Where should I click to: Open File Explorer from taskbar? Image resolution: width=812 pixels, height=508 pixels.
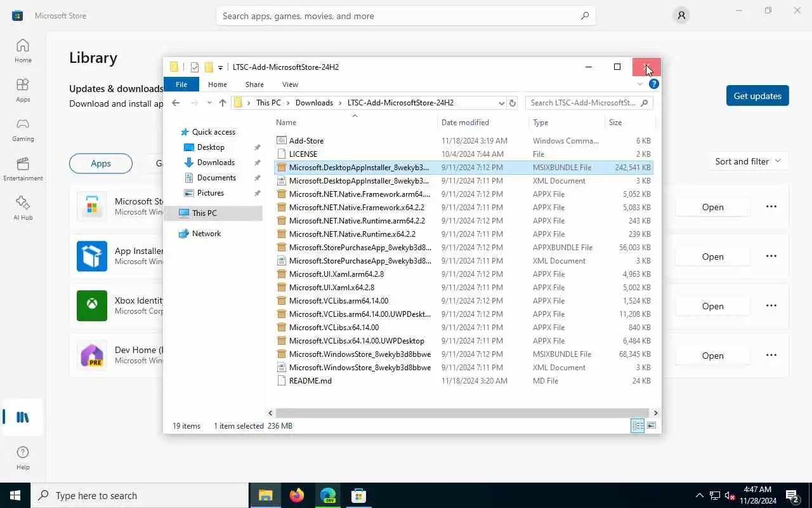[265, 495]
